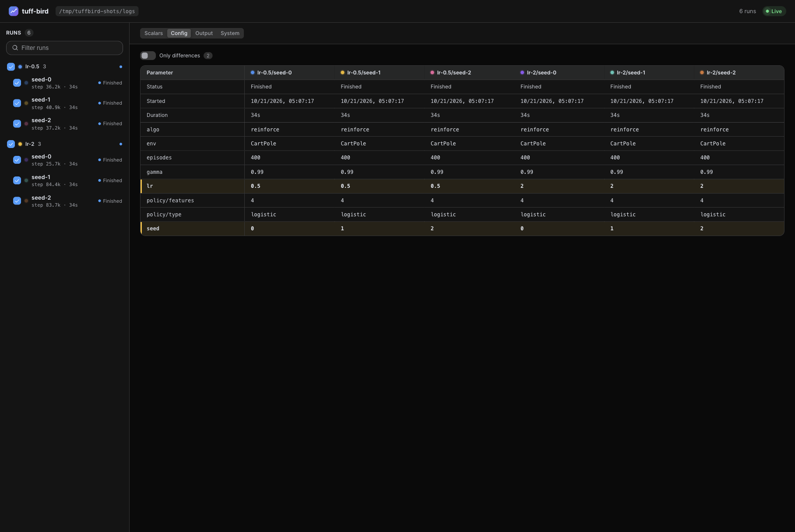This screenshot has height=532, width=795.
Task: Click orange dot in lr-2/seed-2 column header
Action: pyautogui.click(x=702, y=73)
